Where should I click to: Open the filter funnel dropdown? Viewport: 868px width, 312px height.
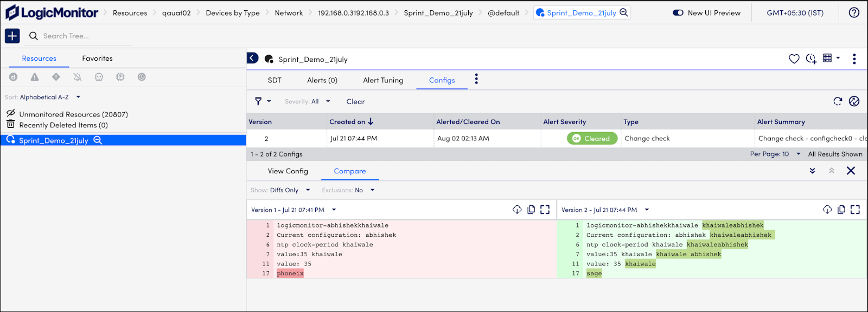coord(263,101)
